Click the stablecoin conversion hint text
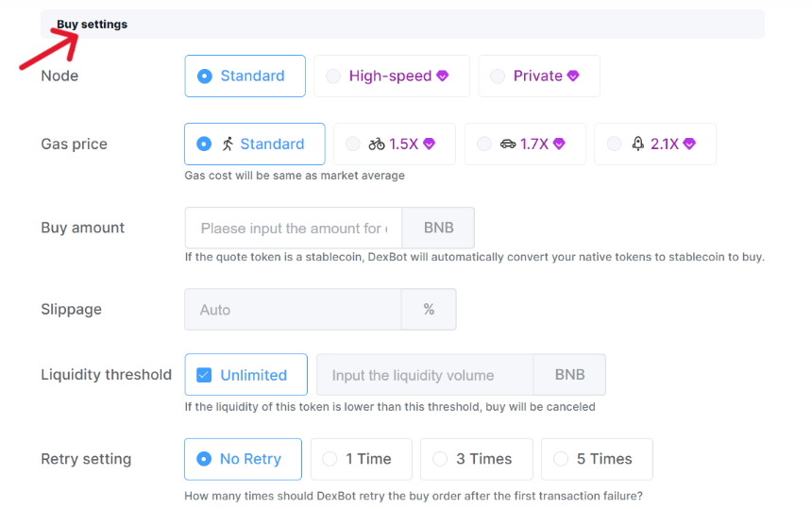Viewport: 812px width, 509px height. pyautogui.click(x=474, y=258)
